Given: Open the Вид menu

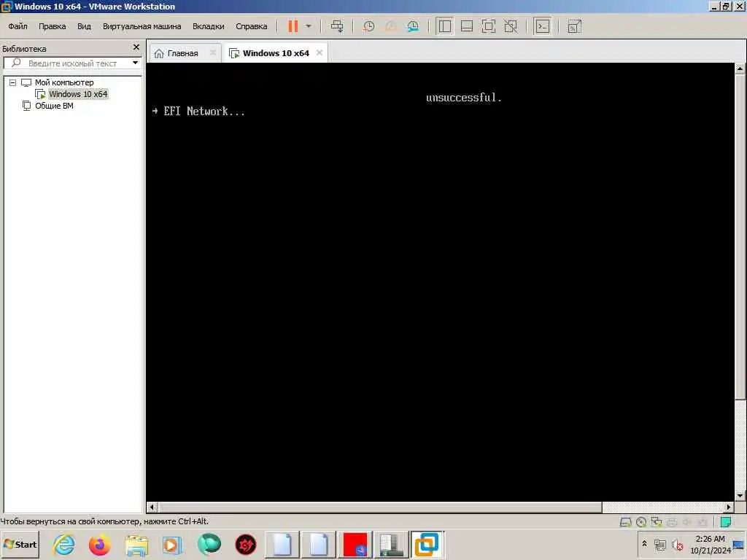Looking at the screenshot, I should [85, 26].
